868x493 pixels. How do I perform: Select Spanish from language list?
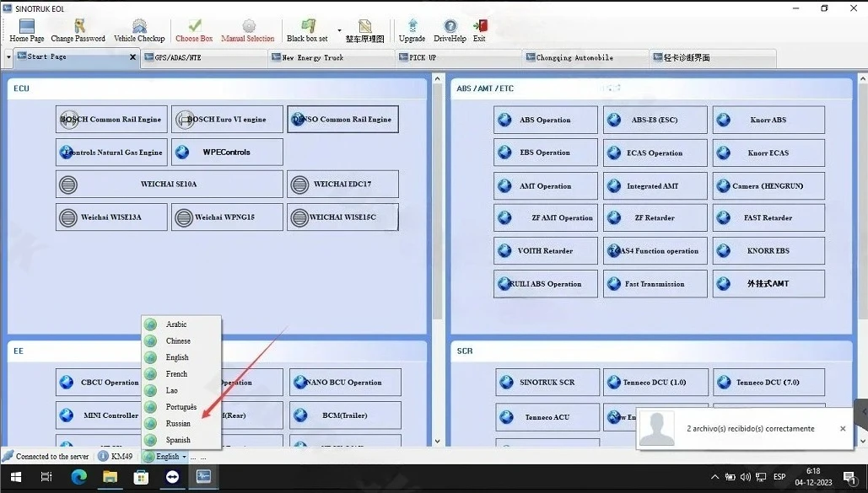[181, 440]
